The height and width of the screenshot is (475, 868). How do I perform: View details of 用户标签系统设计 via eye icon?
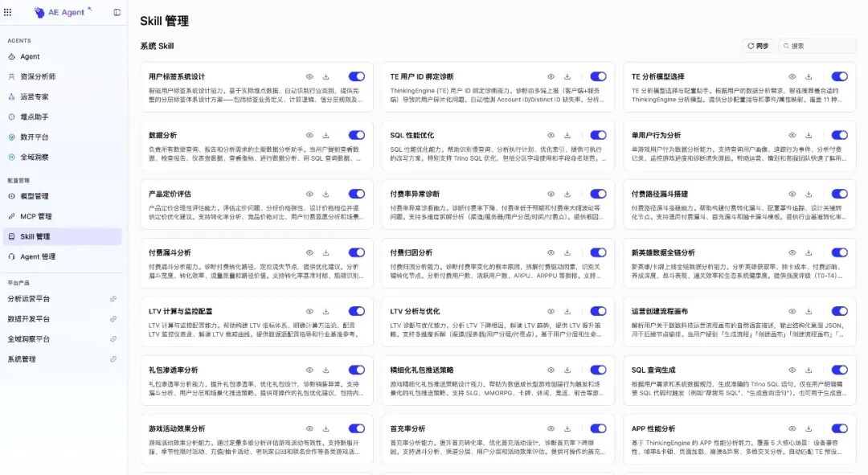310,76
